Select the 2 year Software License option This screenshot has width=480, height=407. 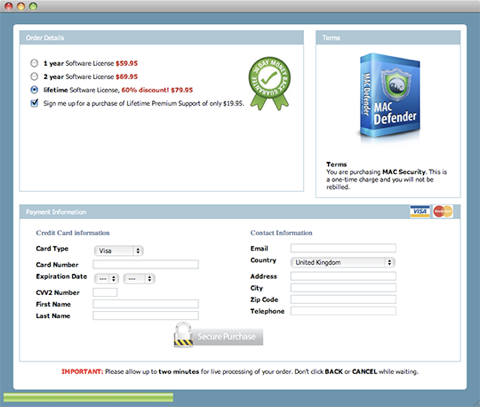click(x=34, y=76)
